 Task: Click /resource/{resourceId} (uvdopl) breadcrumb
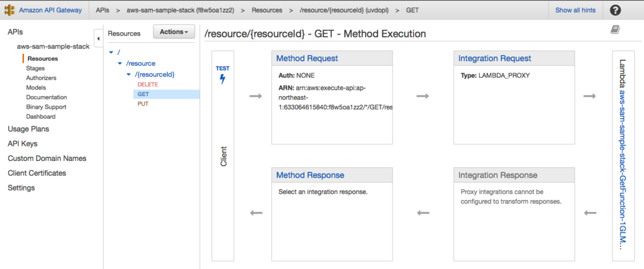click(x=344, y=10)
